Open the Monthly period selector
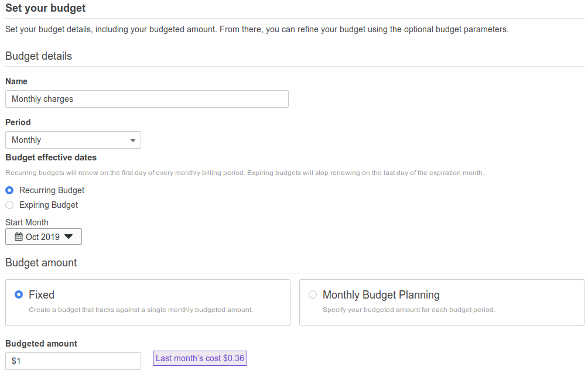This screenshot has width=588, height=377. point(73,140)
